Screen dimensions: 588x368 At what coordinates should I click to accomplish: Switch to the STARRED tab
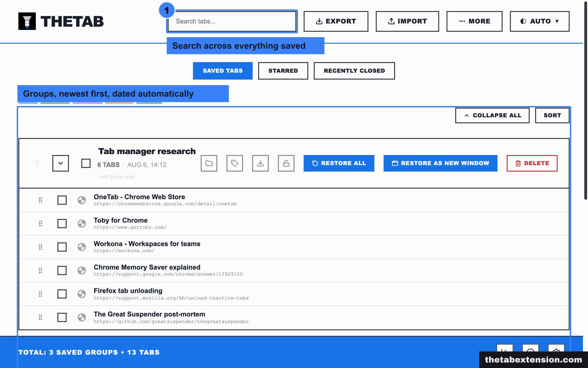[x=283, y=71]
